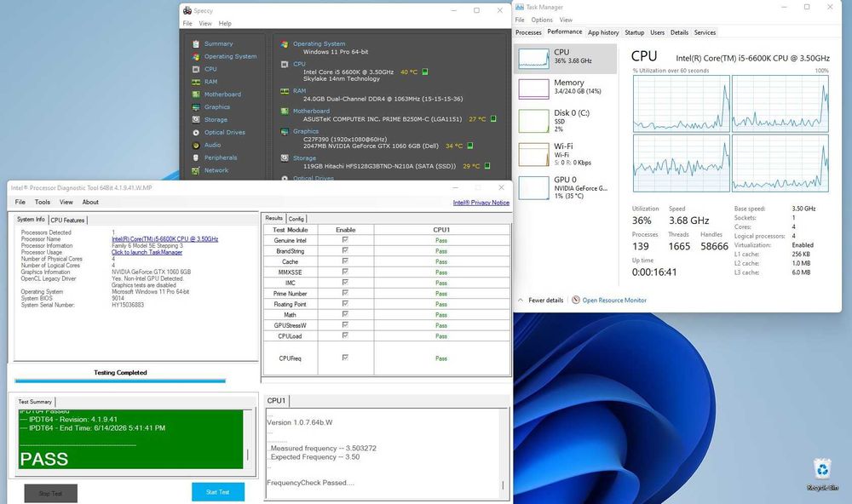Switch to Details tab in Task Manager
This screenshot has height=504, width=852.
point(679,32)
